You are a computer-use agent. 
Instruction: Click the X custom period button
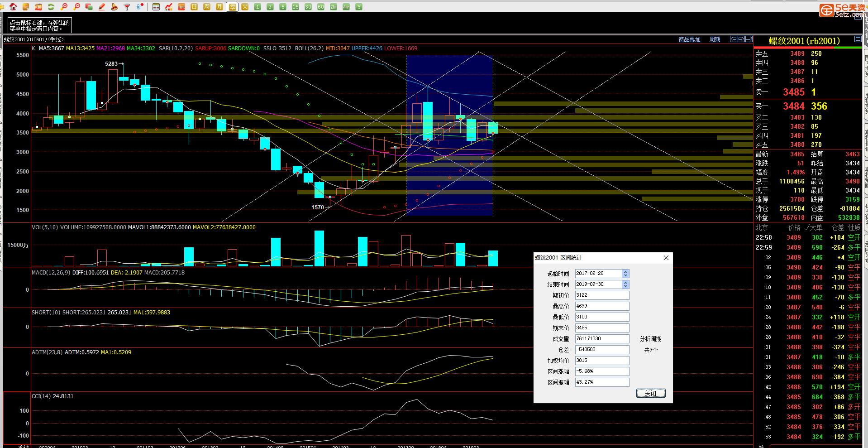click(x=245, y=7)
